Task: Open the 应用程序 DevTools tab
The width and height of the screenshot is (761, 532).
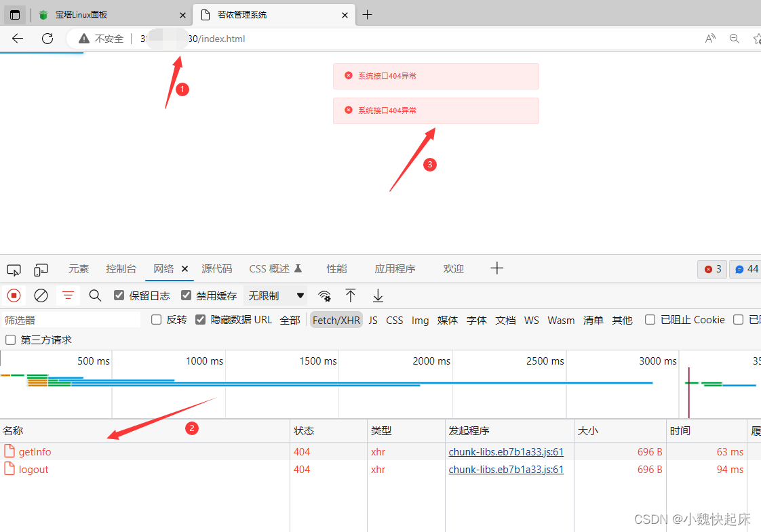Action: (x=395, y=268)
